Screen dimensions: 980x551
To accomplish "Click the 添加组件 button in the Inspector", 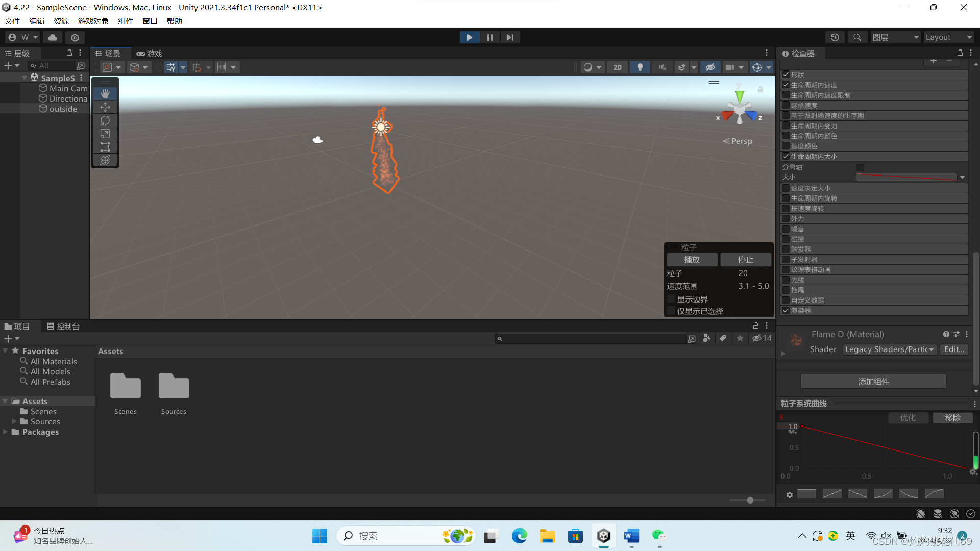I will [873, 381].
